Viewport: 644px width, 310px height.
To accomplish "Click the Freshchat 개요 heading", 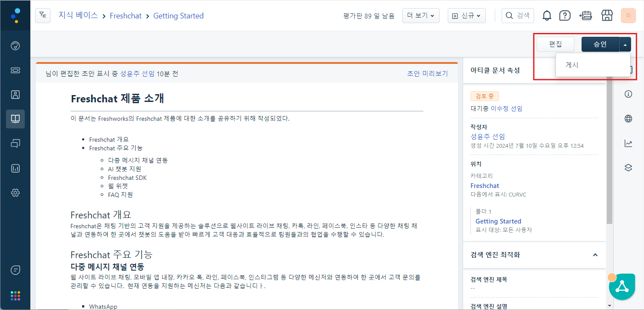I will click(x=101, y=215).
